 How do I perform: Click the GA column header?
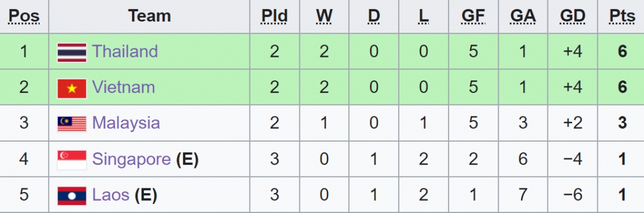[x=523, y=16]
